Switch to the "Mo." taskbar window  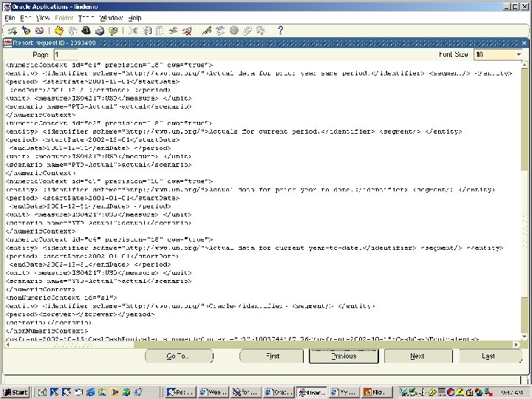pos(377,392)
